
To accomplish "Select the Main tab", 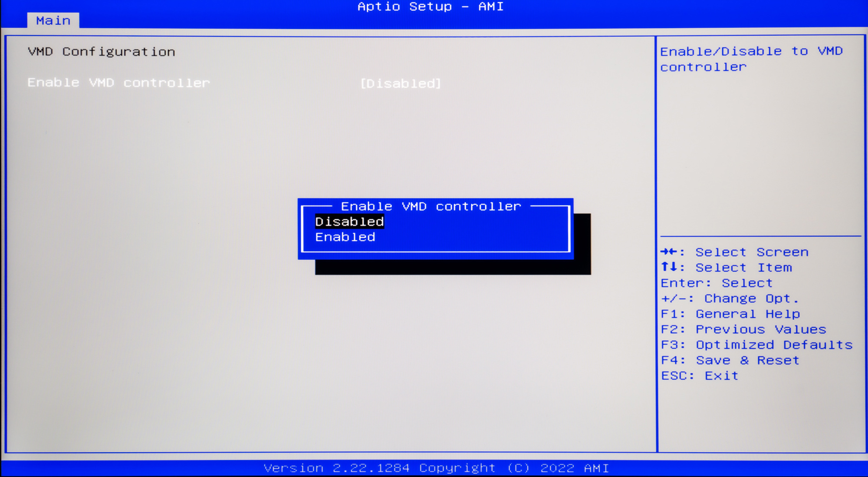I will pyautogui.click(x=53, y=20).
